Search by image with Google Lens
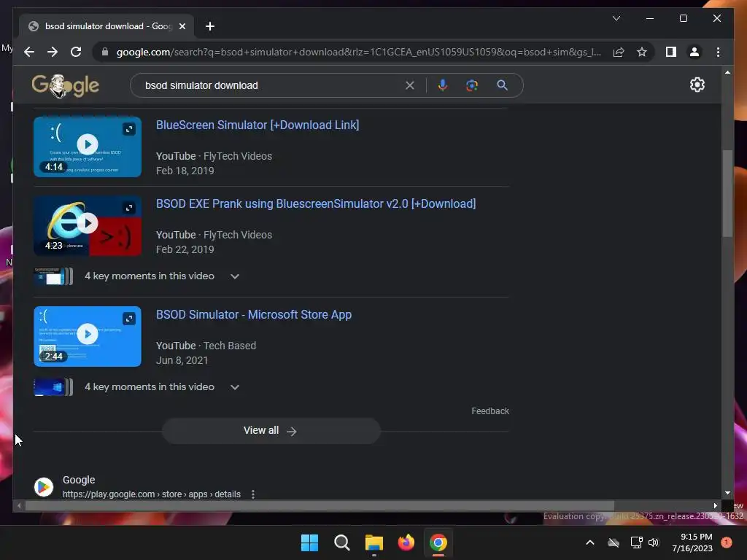This screenshot has width=747, height=560. [x=472, y=85]
